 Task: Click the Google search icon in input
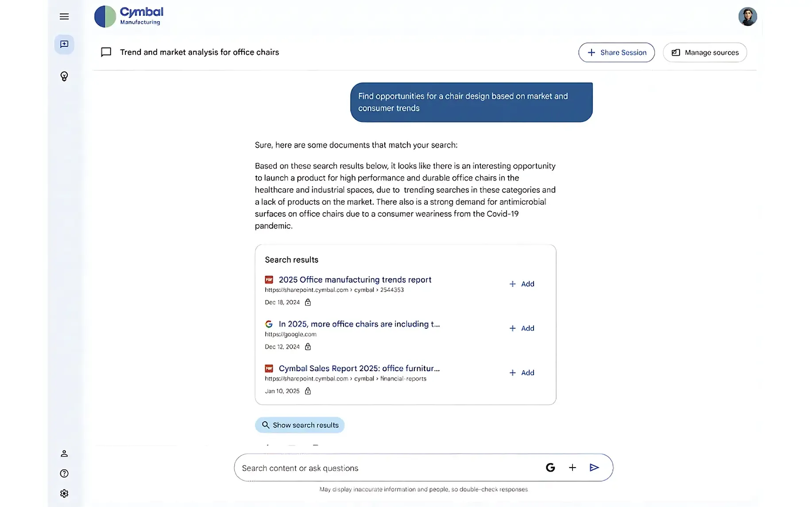(x=550, y=468)
